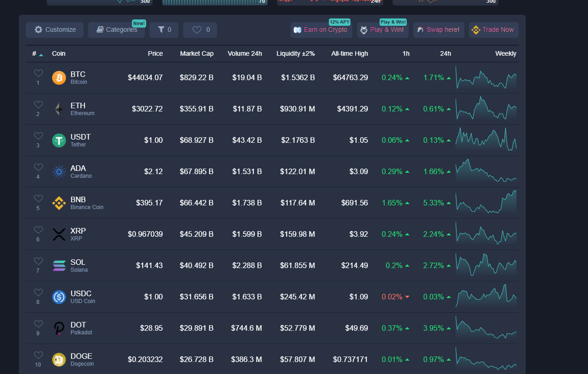Sort by the Coin column header

click(x=59, y=53)
